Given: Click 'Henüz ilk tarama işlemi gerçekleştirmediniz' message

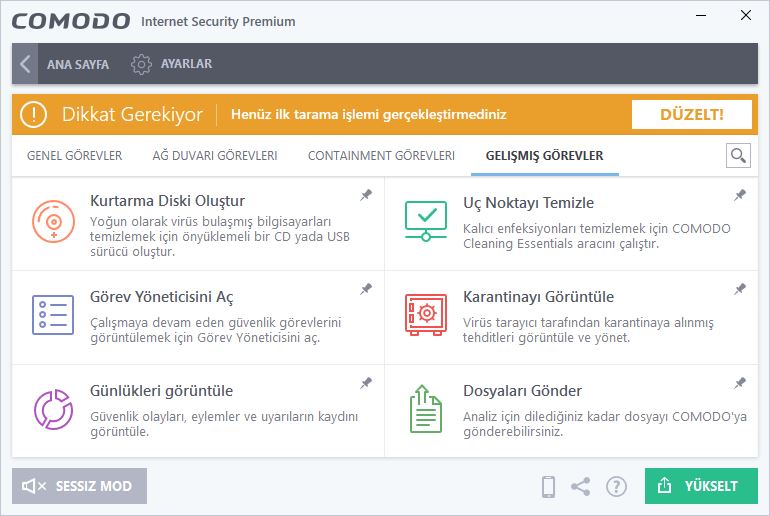Looking at the screenshot, I should [369, 114].
